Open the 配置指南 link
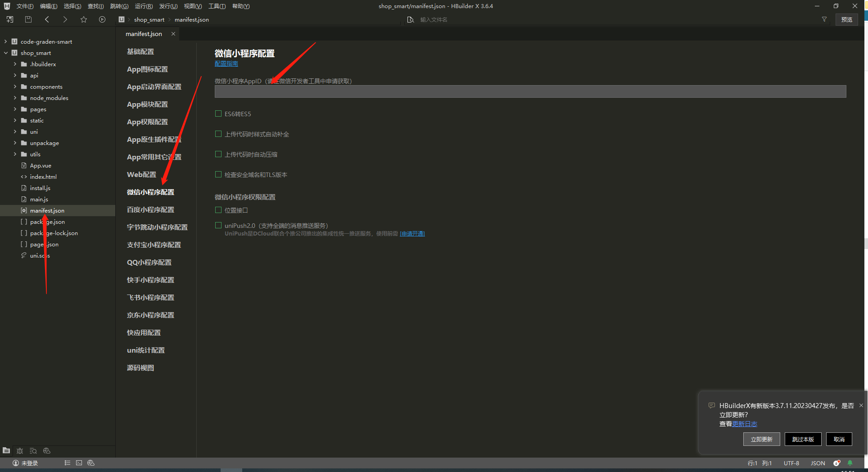This screenshot has width=868, height=472. (226, 64)
